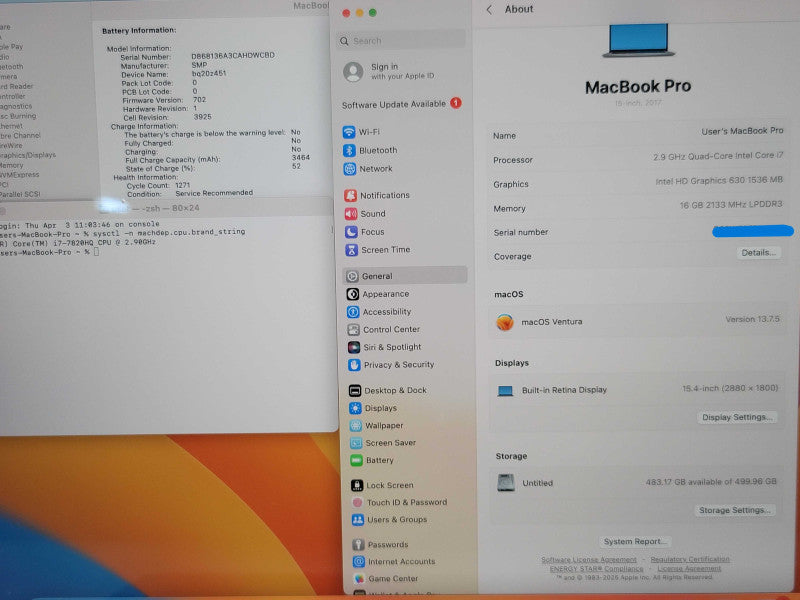This screenshot has width=800, height=600.
Task: Click the name User's MacBook Pro
Action: [x=742, y=131]
